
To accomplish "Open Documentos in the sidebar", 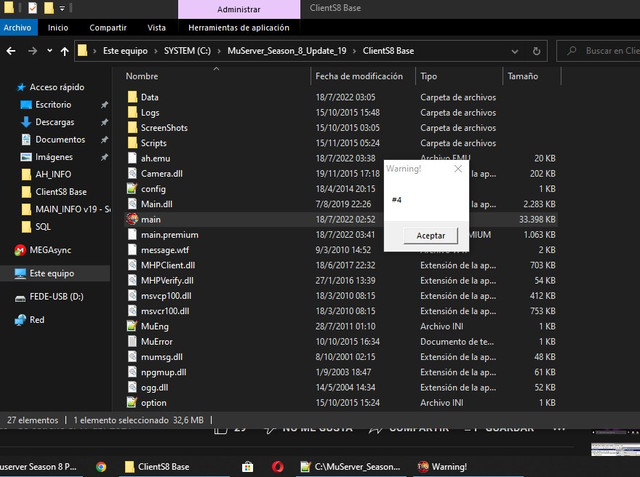I will click(x=60, y=140).
